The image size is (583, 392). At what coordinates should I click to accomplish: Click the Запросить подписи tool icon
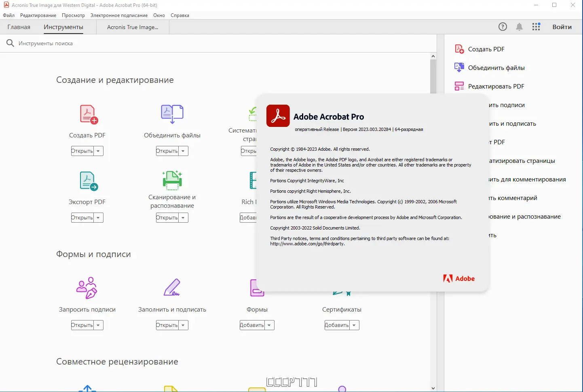click(x=87, y=288)
